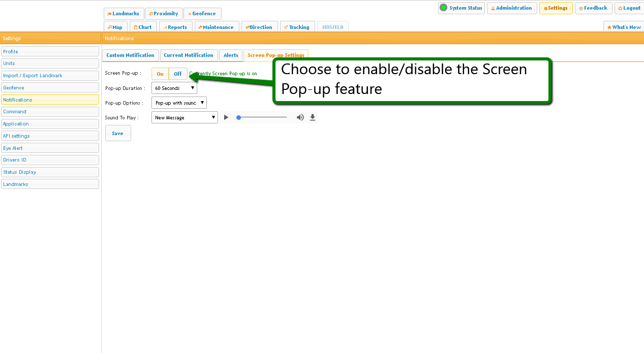644x353 pixels.
Task: Click the audio playback progress slider
Action: click(262, 117)
